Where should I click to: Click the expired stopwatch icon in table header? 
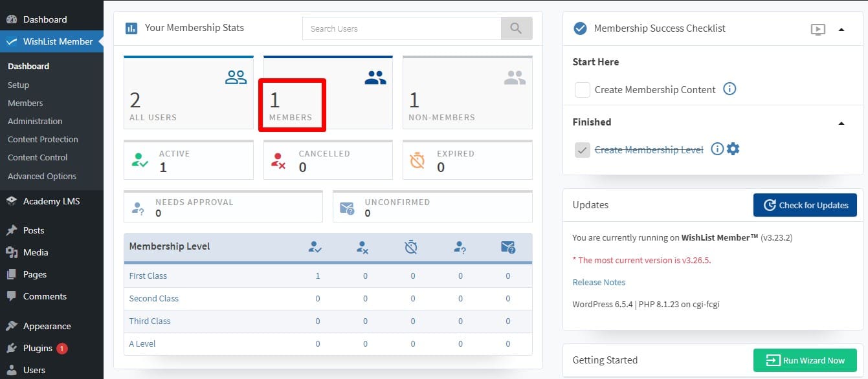[x=410, y=247]
